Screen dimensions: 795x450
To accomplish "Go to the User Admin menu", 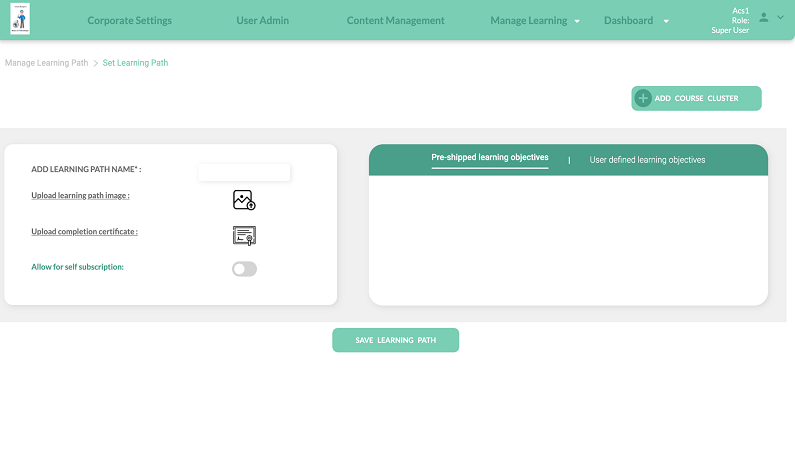I will point(262,21).
